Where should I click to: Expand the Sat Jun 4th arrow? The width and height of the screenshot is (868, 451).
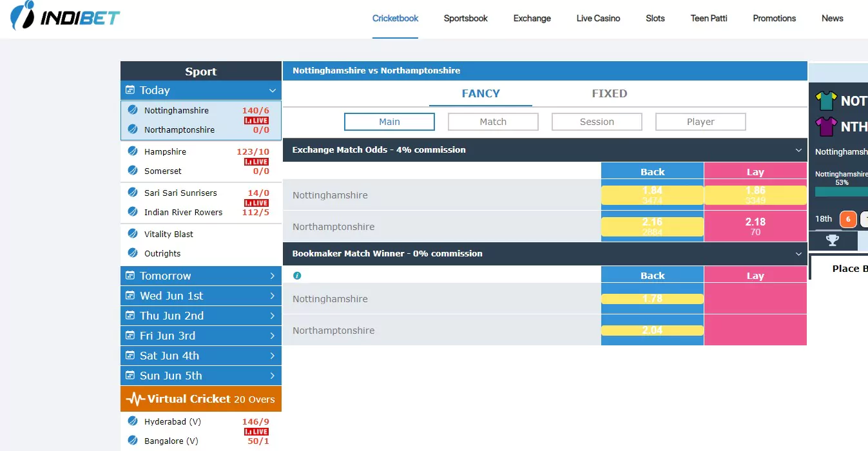point(273,356)
